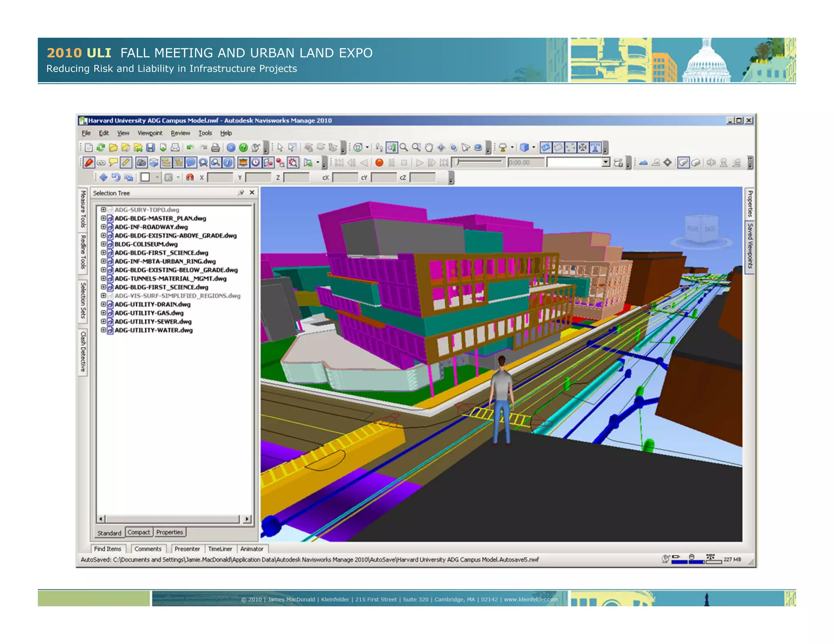Switch to the Compact tree tab
Screen dimensions: 834x644
click(138, 532)
